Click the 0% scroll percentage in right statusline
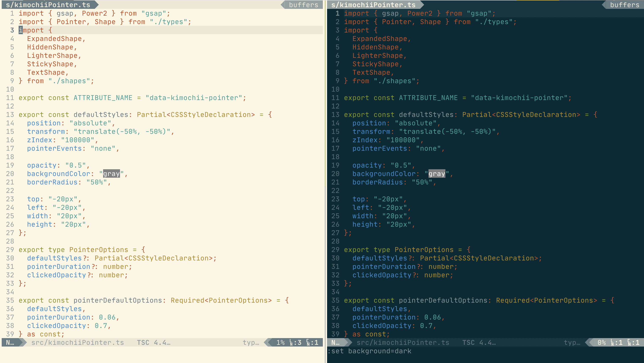This screenshot has width=644, height=363. click(x=602, y=343)
